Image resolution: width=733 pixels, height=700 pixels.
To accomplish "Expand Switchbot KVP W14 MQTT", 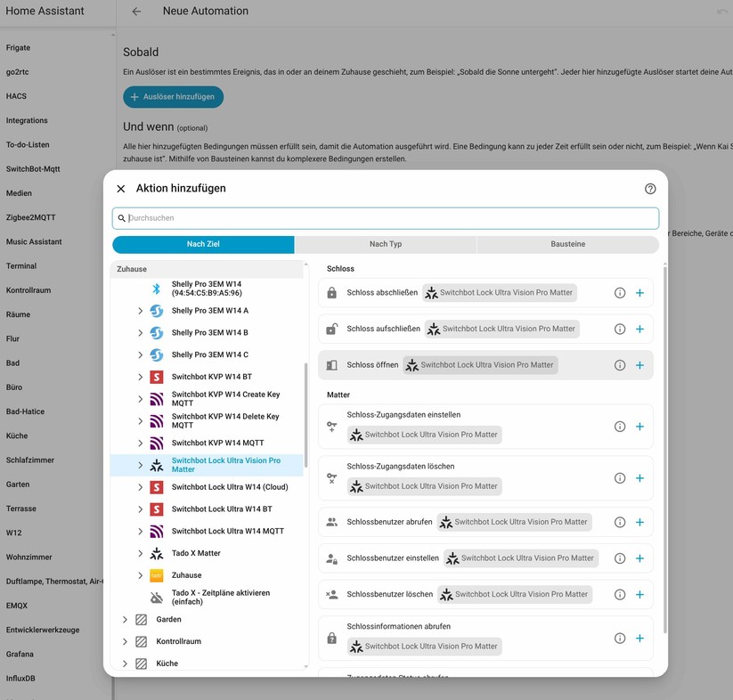I will click(x=140, y=443).
